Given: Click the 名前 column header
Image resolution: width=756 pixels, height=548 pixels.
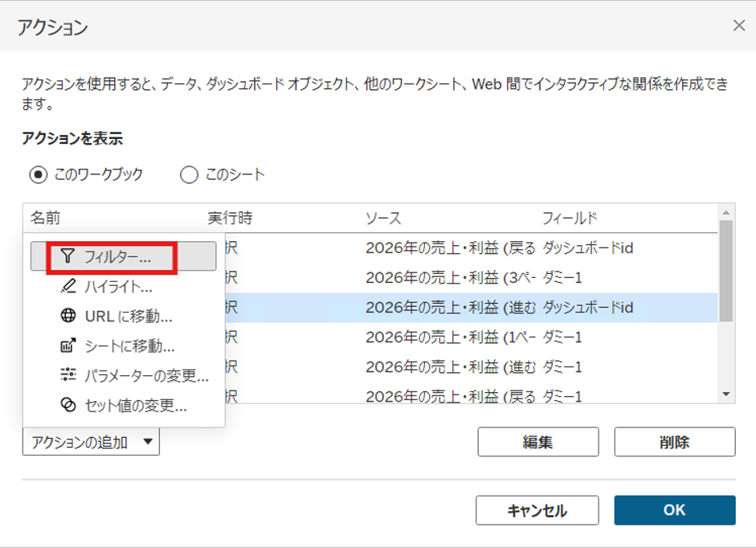Looking at the screenshot, I should point(45,218).
